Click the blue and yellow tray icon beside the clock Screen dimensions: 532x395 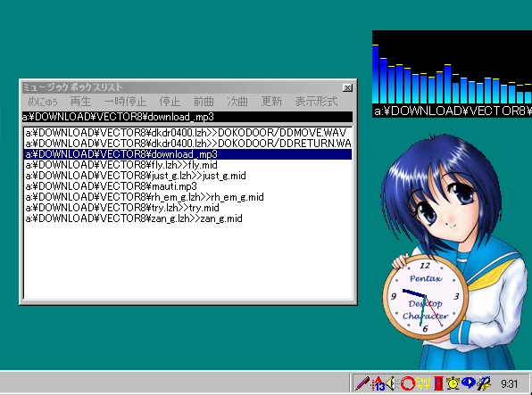[x=484, y=383]
